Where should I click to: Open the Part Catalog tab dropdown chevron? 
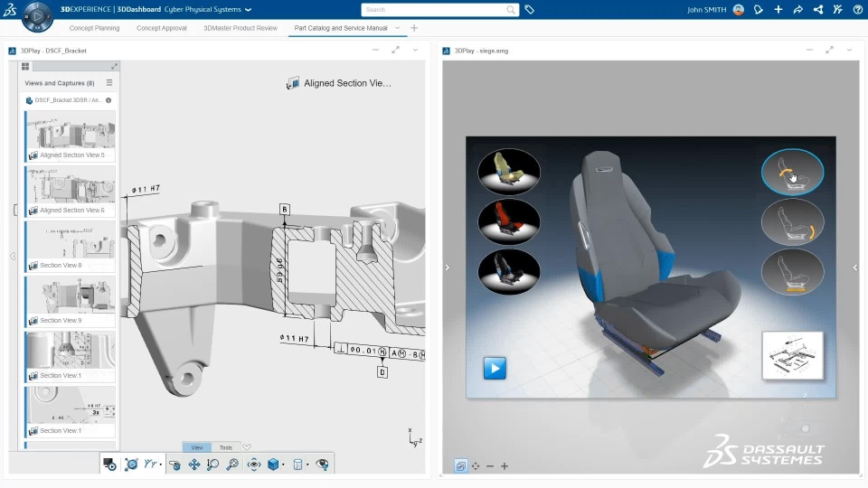(x=397, y=28)
